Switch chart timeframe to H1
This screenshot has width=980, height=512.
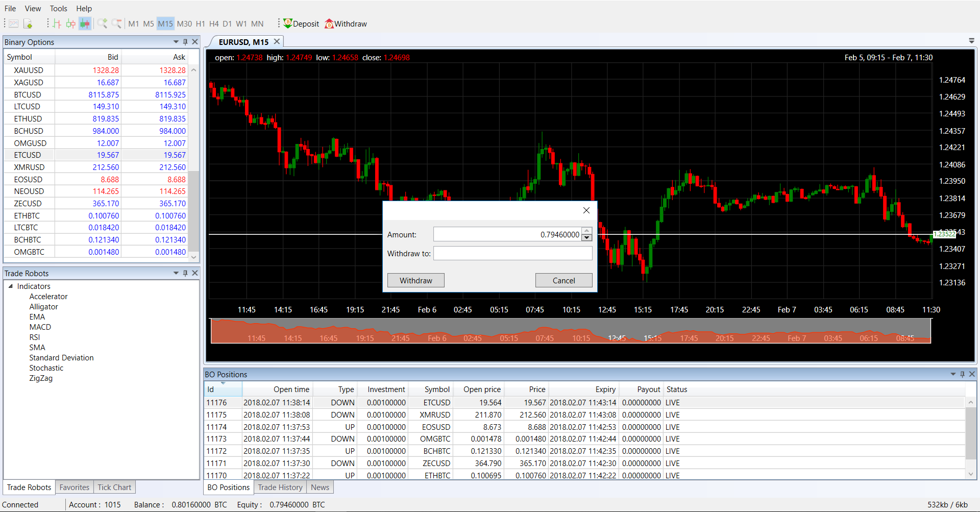click(200, 24)
